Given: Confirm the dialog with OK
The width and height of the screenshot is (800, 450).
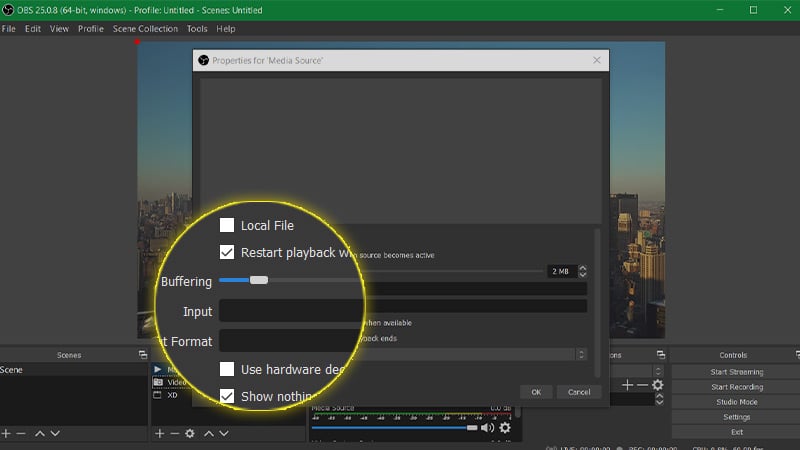Looking at the screenshot, I should pos(536,392).
